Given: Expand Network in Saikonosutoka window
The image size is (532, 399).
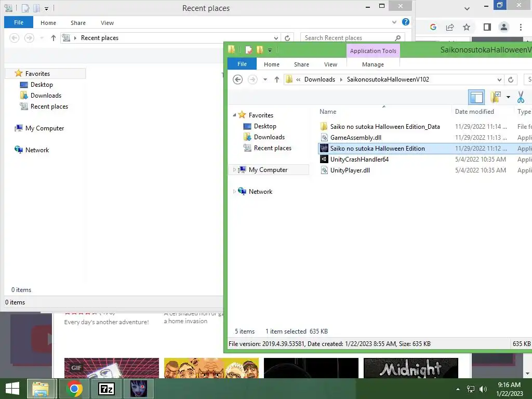Looking at the screenshot, I should [x=234, y=191].
